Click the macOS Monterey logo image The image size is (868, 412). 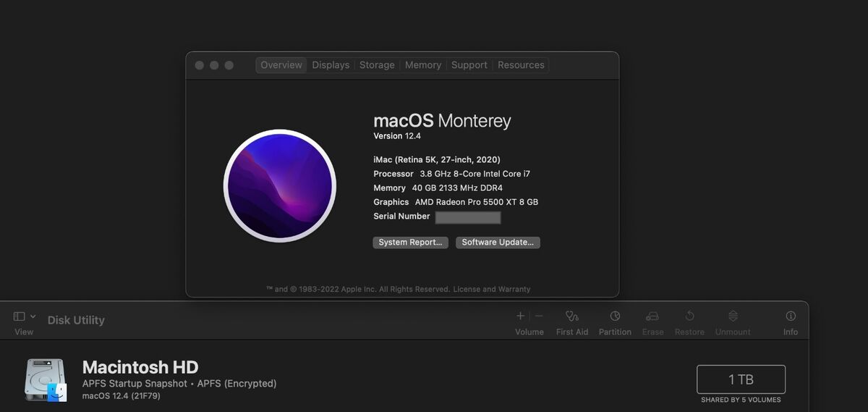point(280,185)
